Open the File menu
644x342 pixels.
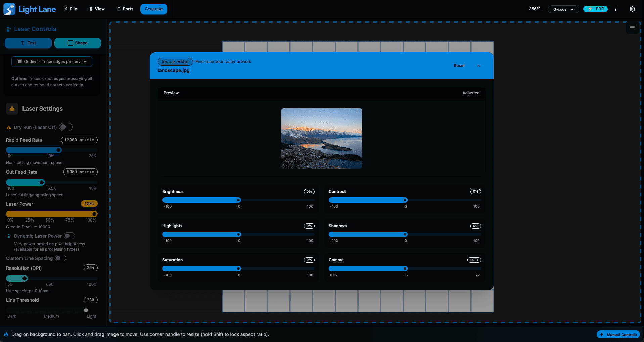click(x=70, y=9)
